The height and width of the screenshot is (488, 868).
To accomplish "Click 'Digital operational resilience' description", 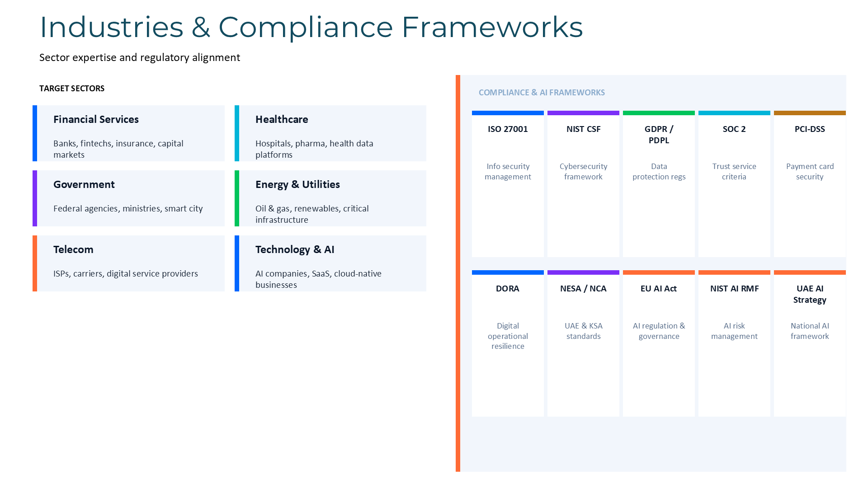I will (508, 336).
